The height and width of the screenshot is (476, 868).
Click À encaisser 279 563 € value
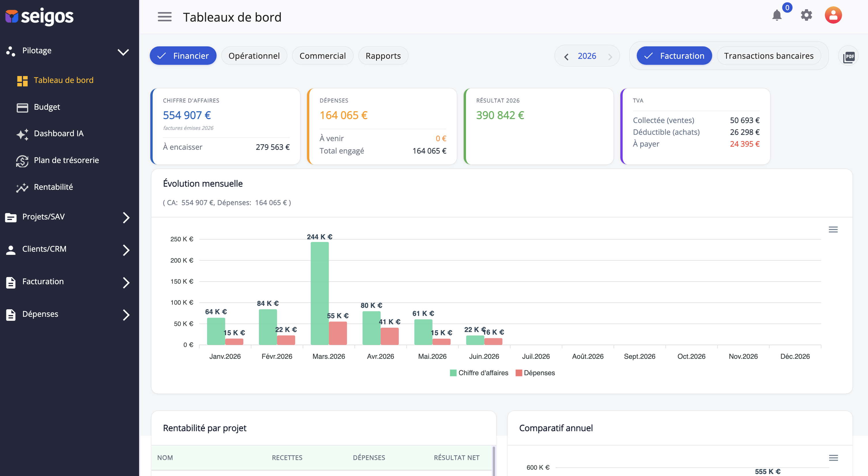pyautogui.click(x=273, y=147)
